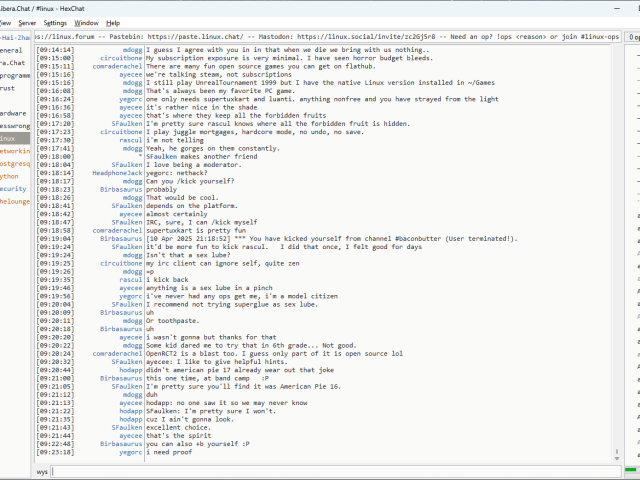
Task: Open the python channel
Action: coord(10,175)
